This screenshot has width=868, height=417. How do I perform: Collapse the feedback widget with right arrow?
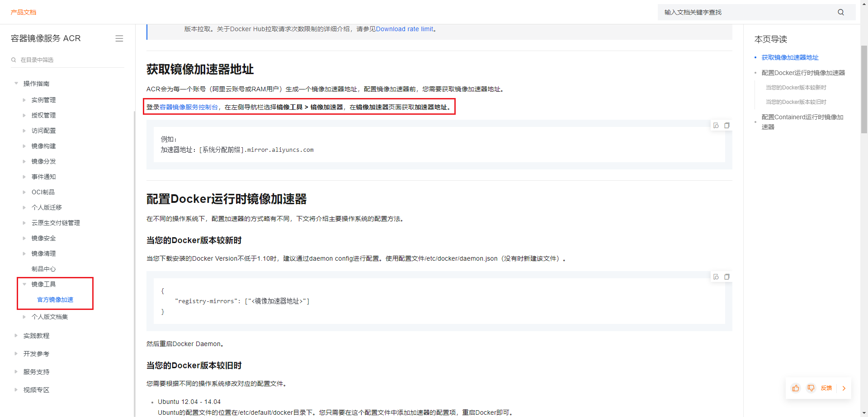(x=844, y=388)
